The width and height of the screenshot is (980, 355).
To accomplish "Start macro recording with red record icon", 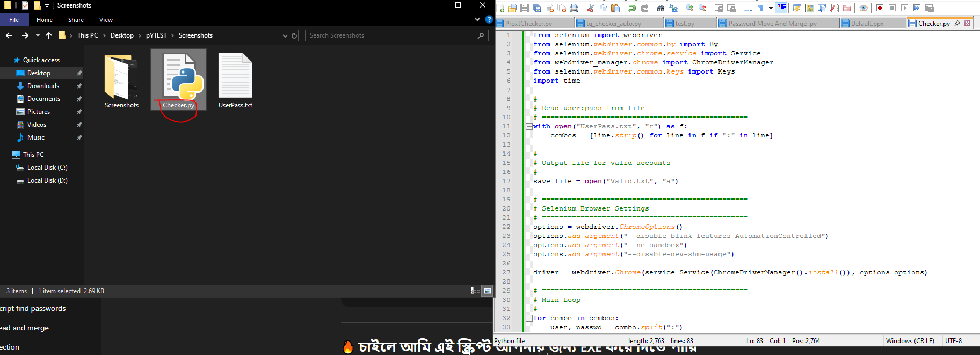I will click(880, 8).
